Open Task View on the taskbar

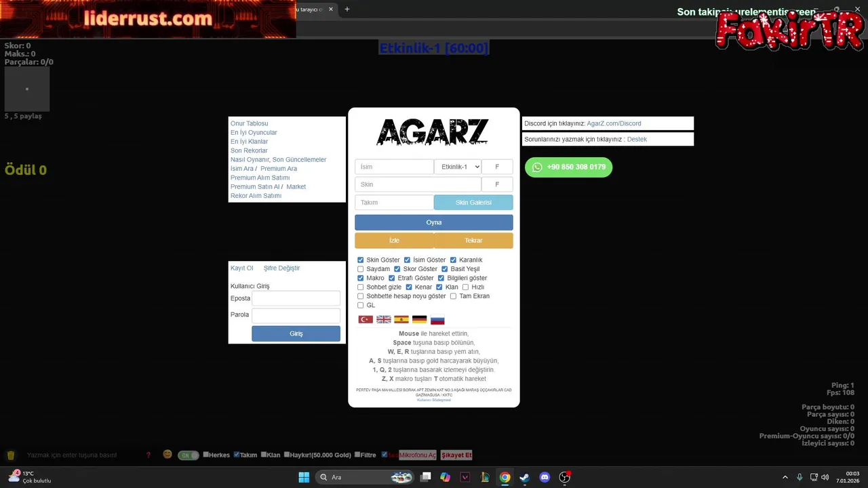point(425,477)
